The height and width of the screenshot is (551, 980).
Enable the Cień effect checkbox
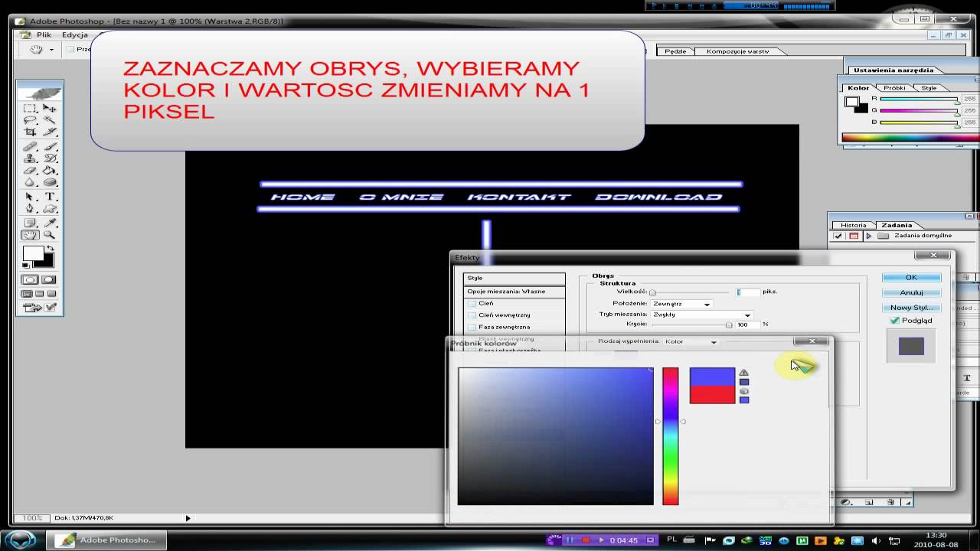(x=472, y=303)
